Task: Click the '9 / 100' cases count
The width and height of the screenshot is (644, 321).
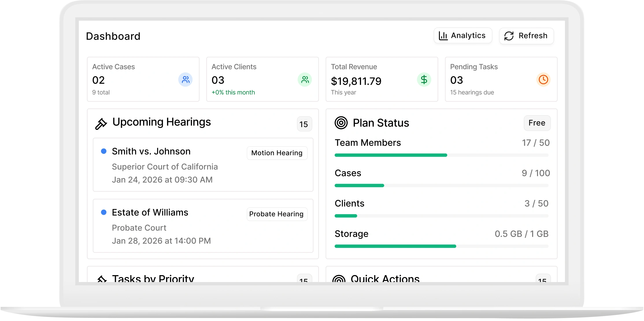Action: [x=536, y=173]
